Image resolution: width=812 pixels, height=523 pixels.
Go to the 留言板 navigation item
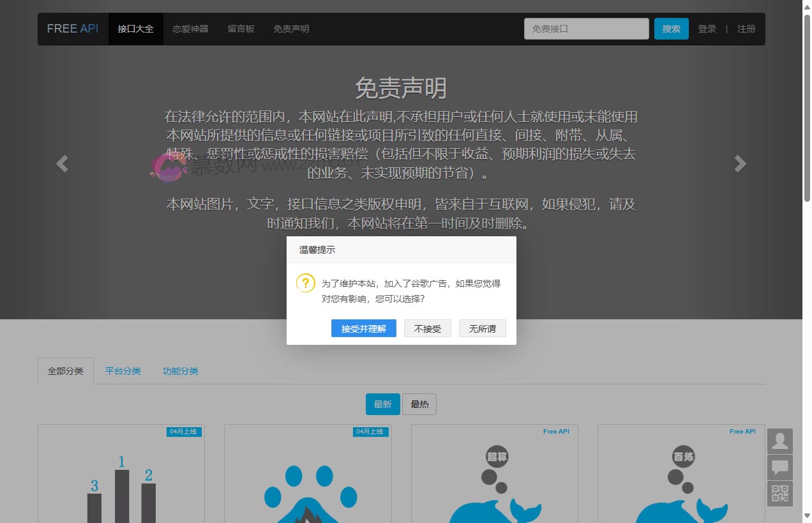tap(241, 29)
